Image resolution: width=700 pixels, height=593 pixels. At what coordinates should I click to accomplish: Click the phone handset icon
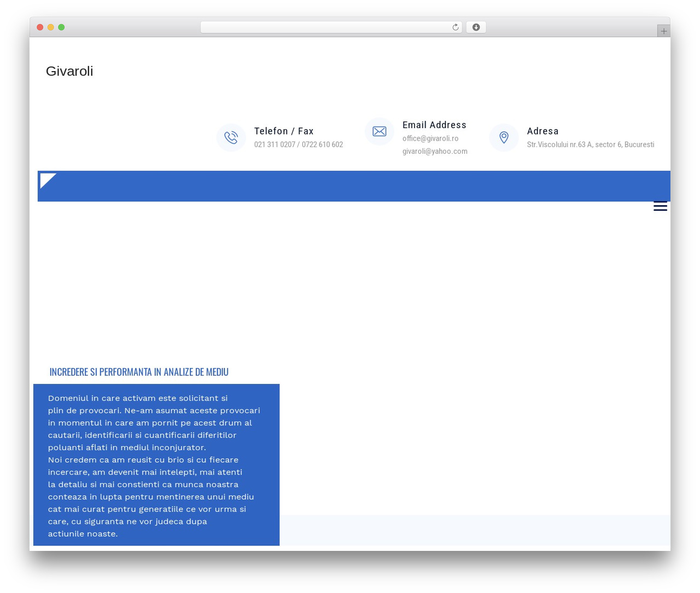point(231,137)
